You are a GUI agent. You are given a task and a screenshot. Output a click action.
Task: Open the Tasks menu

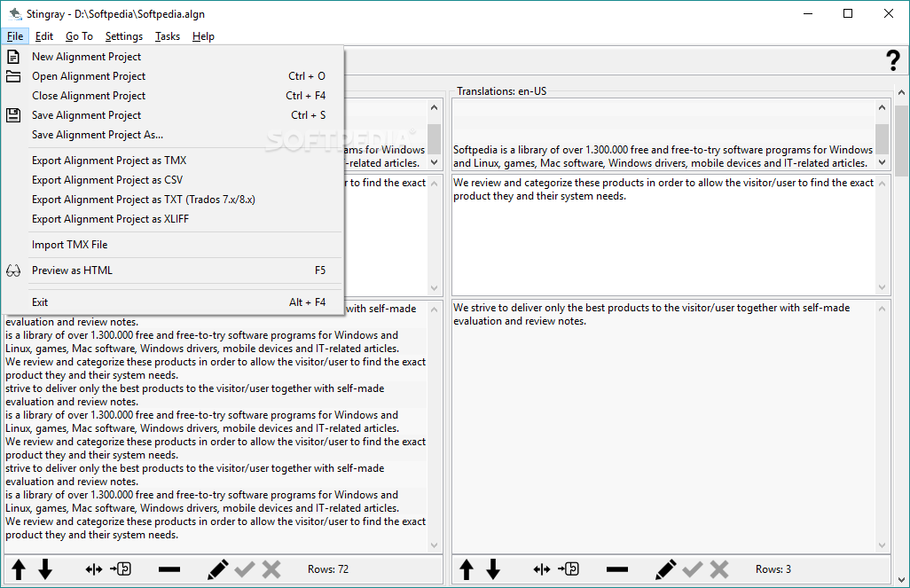click(167, 36)
